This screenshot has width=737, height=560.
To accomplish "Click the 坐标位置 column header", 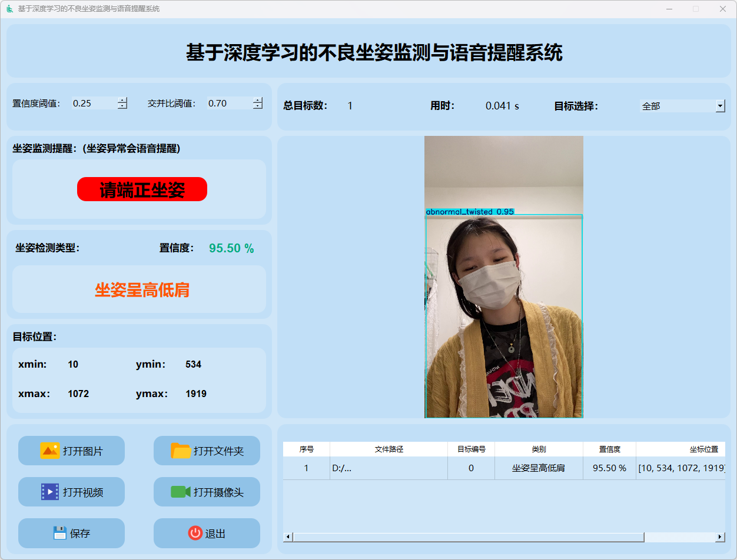I will 681,449.
